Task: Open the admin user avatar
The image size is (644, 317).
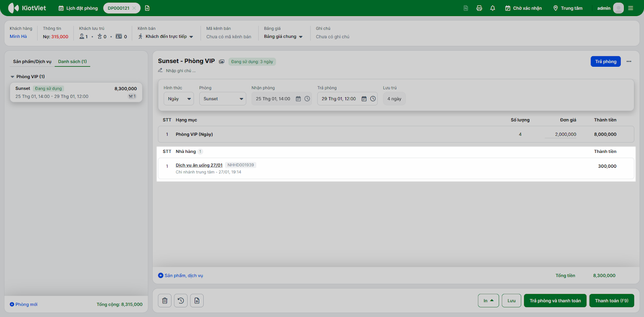Action: [618, 8]
